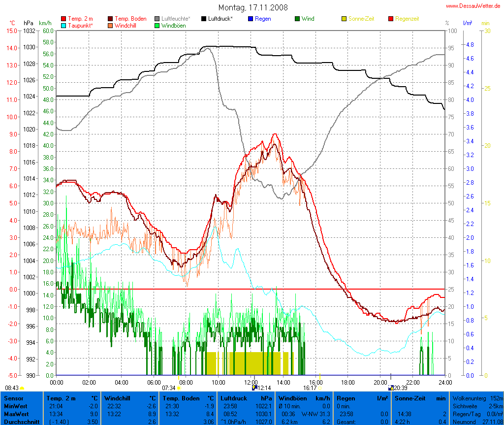Click the sunset icon next to 16:17

pos(320,388)
